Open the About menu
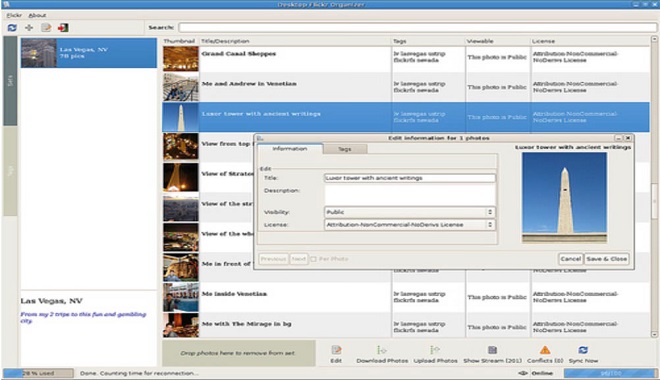 37,15
